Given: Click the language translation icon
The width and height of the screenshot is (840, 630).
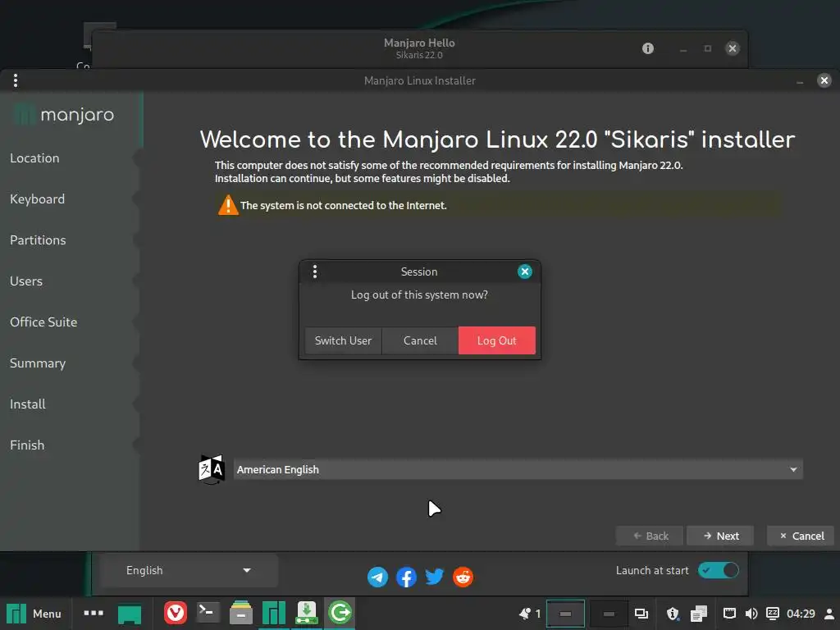Looking at the screenshot, I should click(212, 469).
